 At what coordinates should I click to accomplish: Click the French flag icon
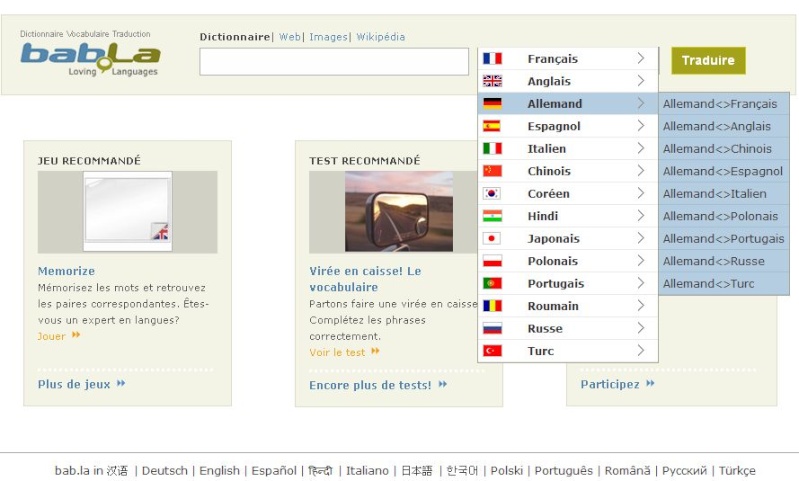[492, 59]
